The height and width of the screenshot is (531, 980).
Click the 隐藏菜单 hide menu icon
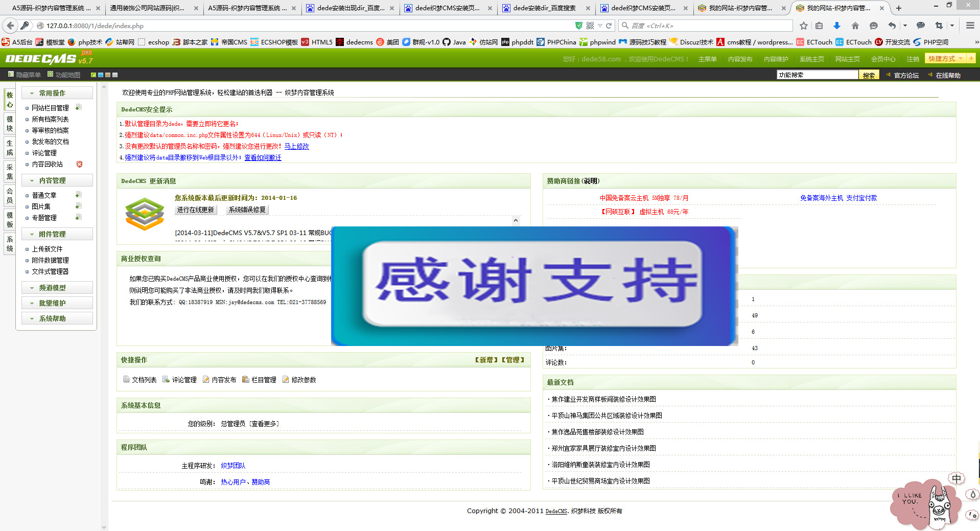tap(11, 75)
